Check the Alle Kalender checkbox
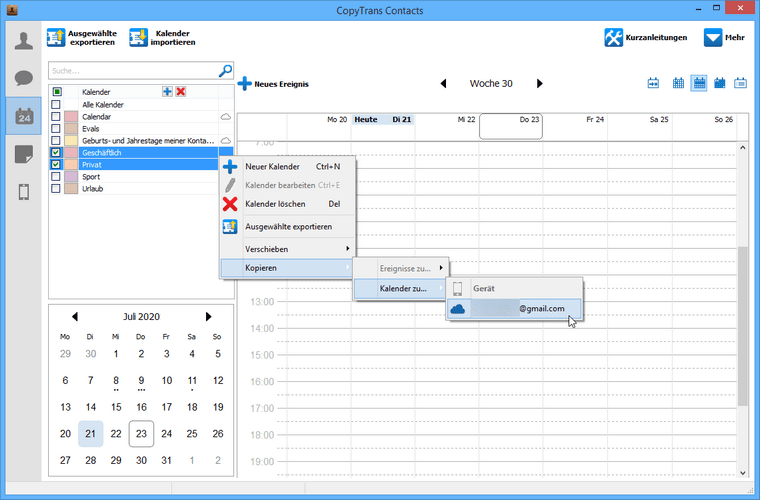Viewport: 760px width, 500px height. pos(56,105)
